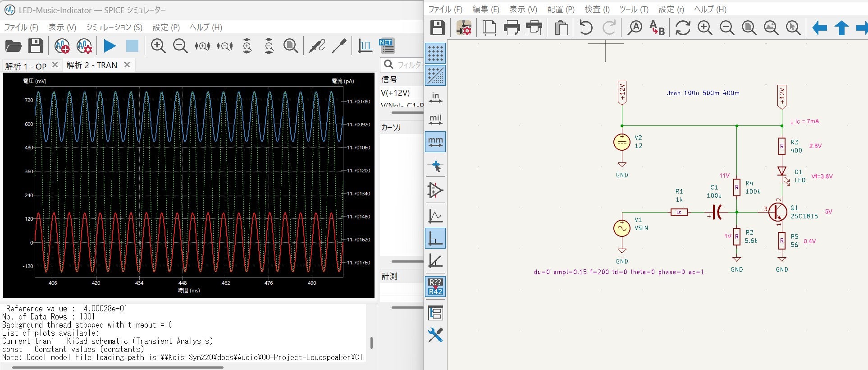Click the console log vertical scrollbar

coord(371,343)
